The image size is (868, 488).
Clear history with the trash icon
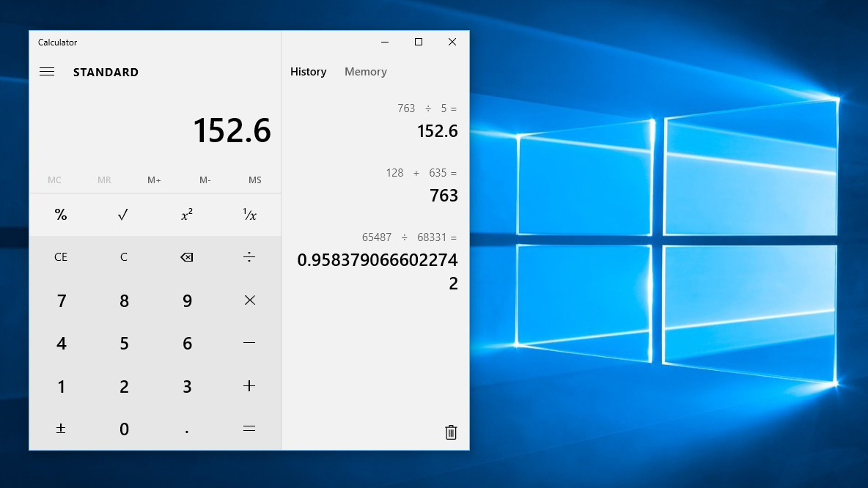[450, 432]
